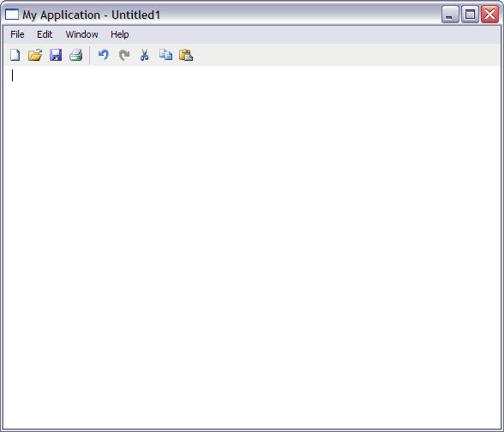Open the Window menu

(81, 34)
